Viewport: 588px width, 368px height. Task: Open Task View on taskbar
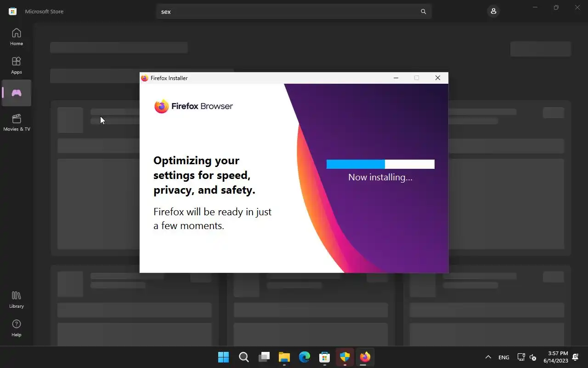pyautogui.click(x=264, y=357)
